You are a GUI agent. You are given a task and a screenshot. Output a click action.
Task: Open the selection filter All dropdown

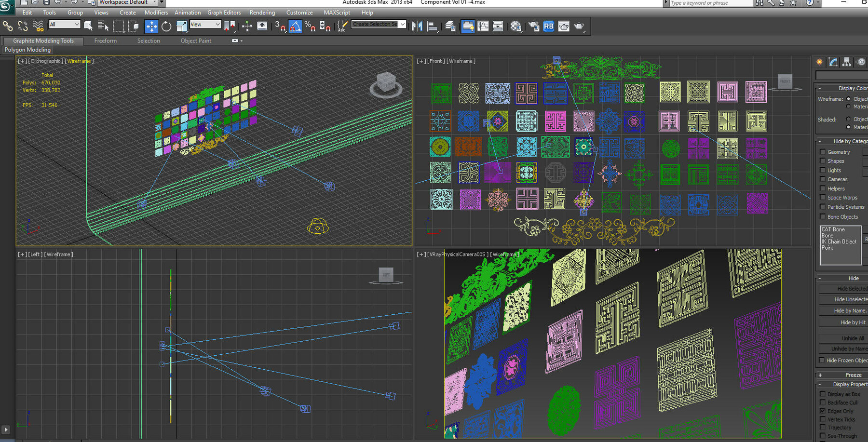(x=64, y=25)
